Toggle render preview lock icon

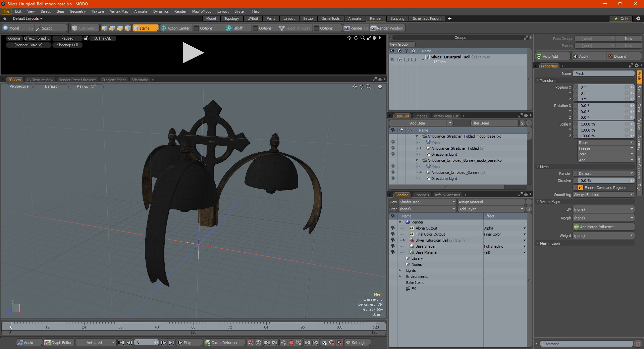point(86,38)
